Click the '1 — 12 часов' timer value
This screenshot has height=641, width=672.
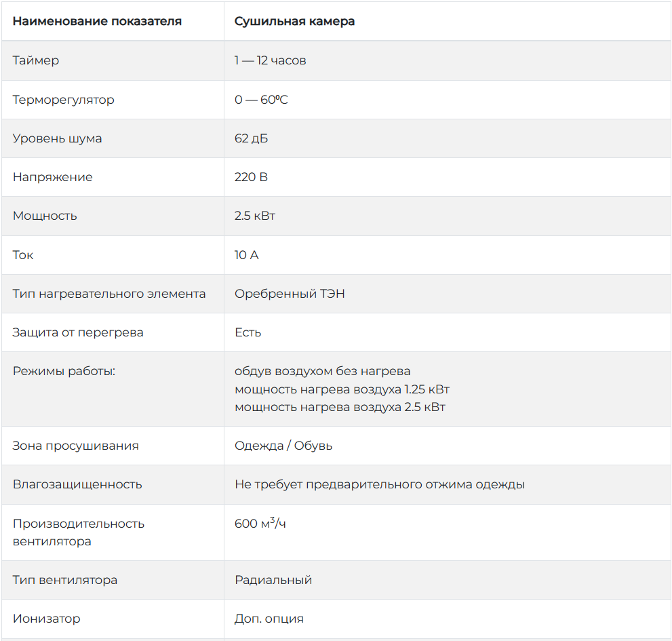(270, 60)
